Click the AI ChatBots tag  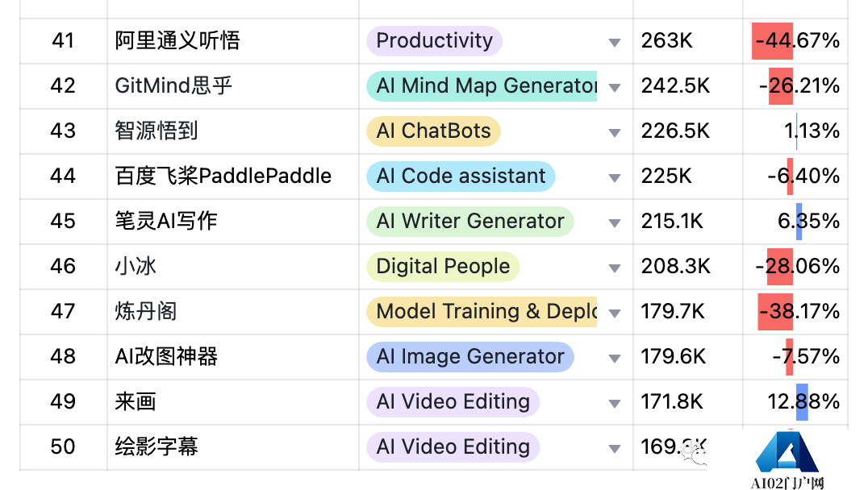pos(433,131)
